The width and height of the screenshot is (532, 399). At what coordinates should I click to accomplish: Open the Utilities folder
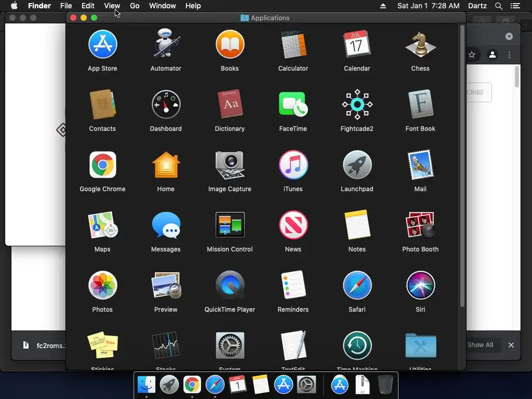420,345
